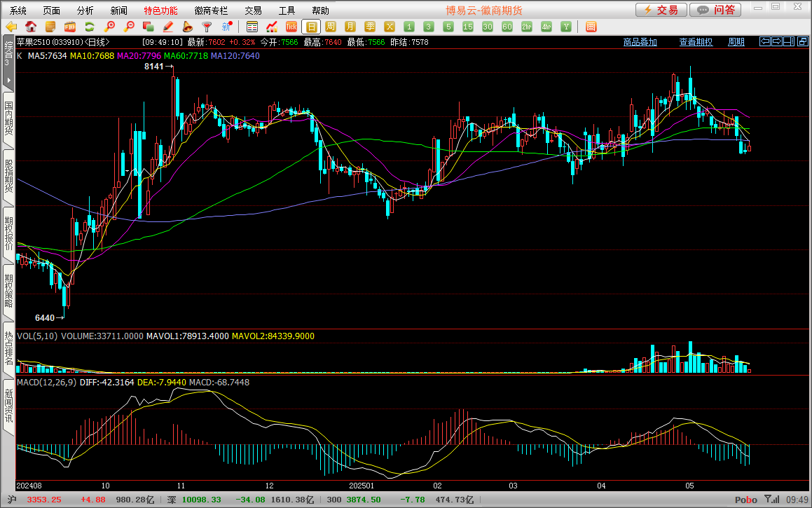Click the 交易 trade button
The width and height of the screenshot is (812, 508).
pos(661,10)
